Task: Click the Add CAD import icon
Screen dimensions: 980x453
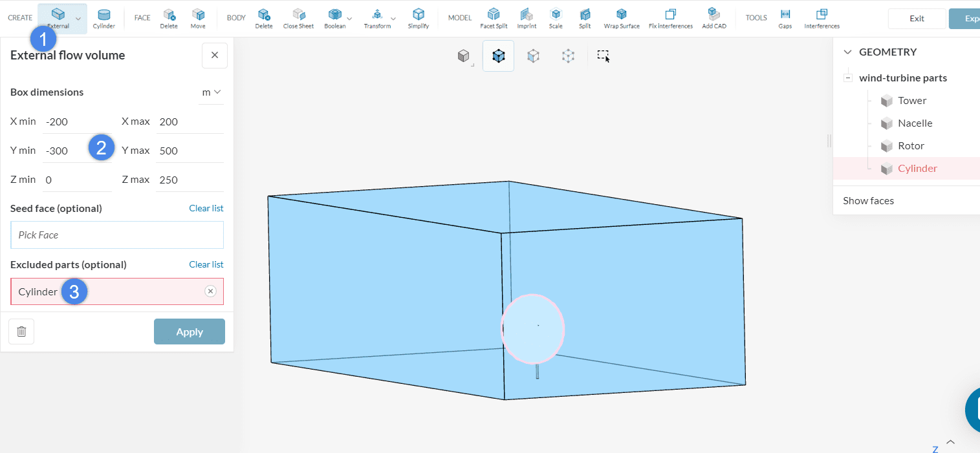Action: pos(713,17)
